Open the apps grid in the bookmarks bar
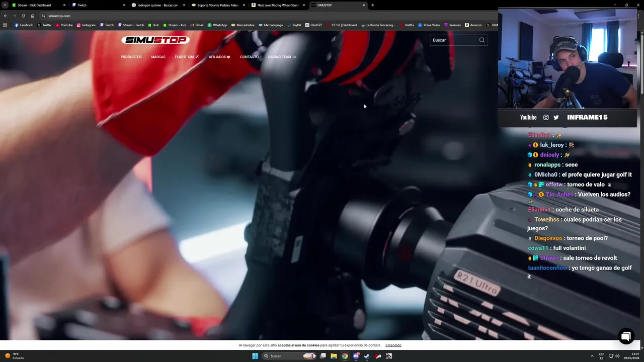The image size is (644, 362). coord(5,25)
